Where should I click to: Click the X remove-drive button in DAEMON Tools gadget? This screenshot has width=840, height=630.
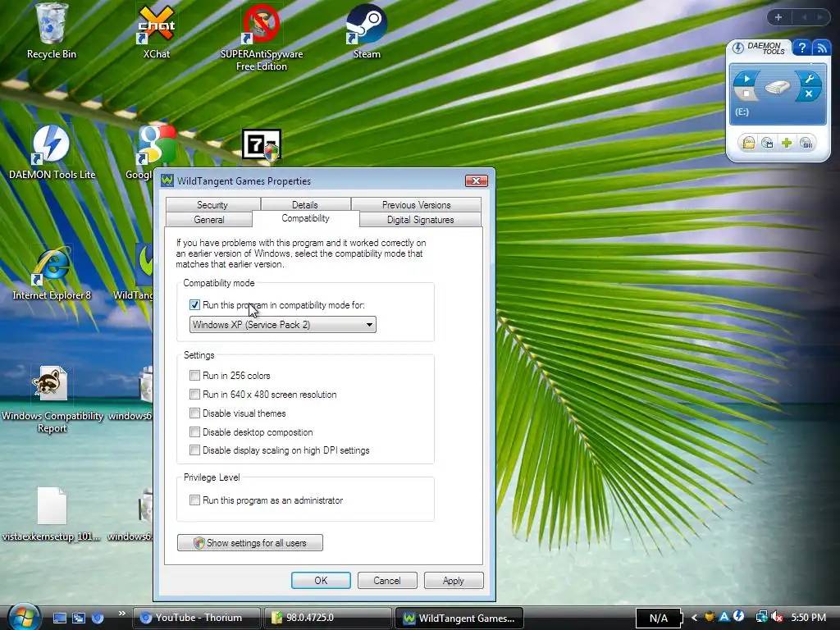809,94
